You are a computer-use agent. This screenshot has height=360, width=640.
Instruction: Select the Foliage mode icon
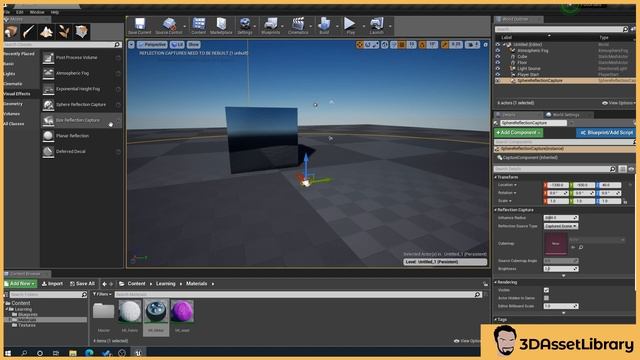pos(64,32)
